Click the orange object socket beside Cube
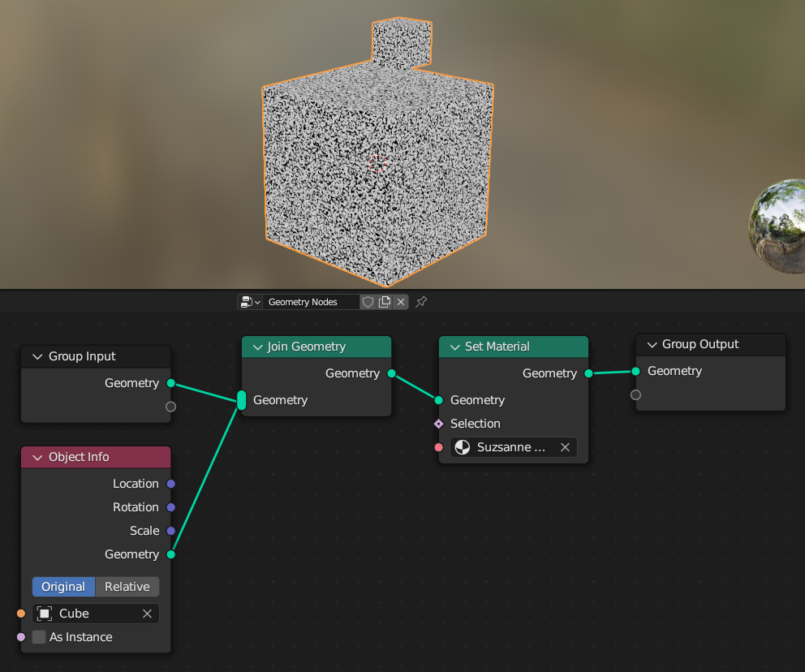 [x=21, y=614]
